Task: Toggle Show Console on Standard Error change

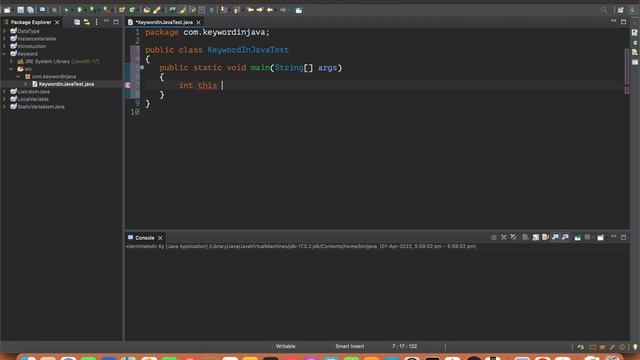Action: tap(565, 237)
